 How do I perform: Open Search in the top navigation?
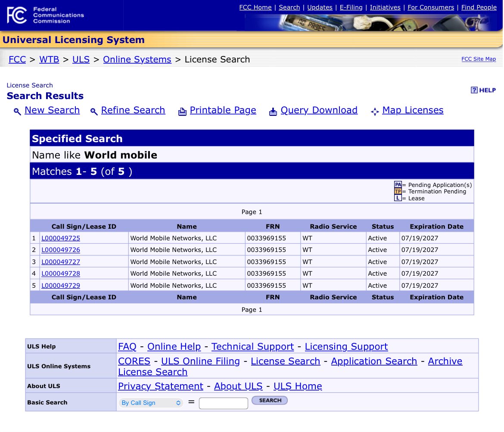(x=289, y=7)
